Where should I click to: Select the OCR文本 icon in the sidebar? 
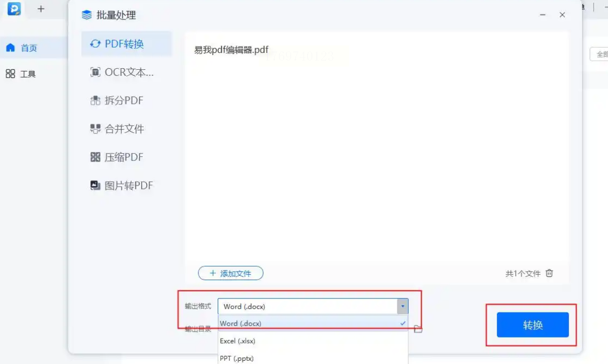95,72
